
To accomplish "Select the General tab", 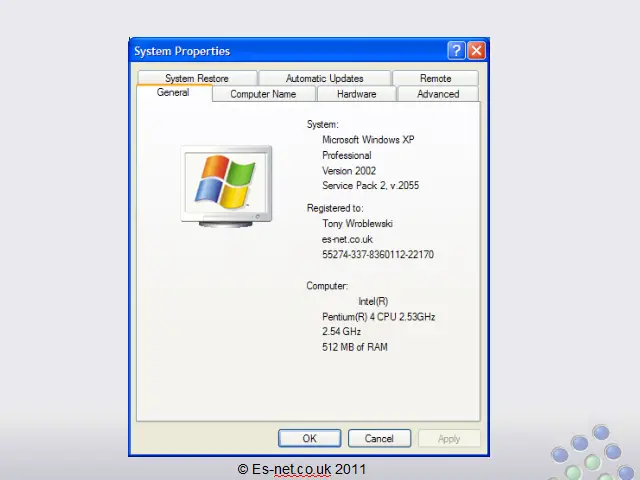I will coord(173,93).
